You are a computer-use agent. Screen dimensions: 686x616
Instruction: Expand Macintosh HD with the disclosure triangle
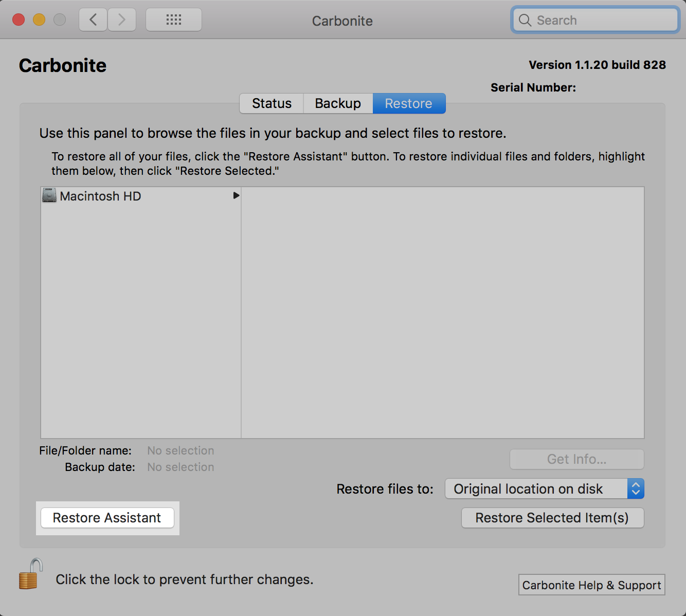[236, 196]
